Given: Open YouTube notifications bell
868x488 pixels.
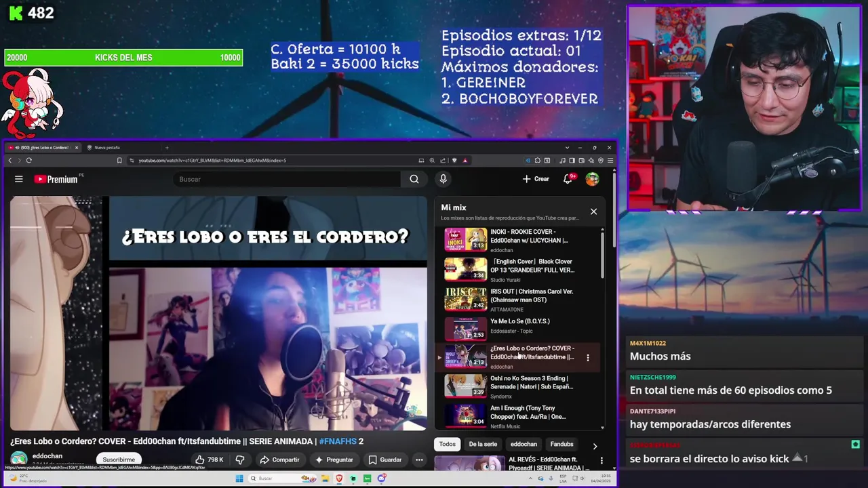Looking at the screenshot, I should [568, 179].
